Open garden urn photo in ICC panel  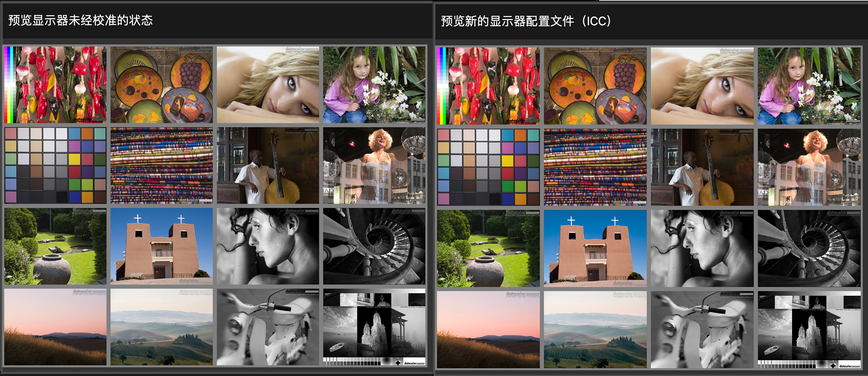tap(488, 248)
